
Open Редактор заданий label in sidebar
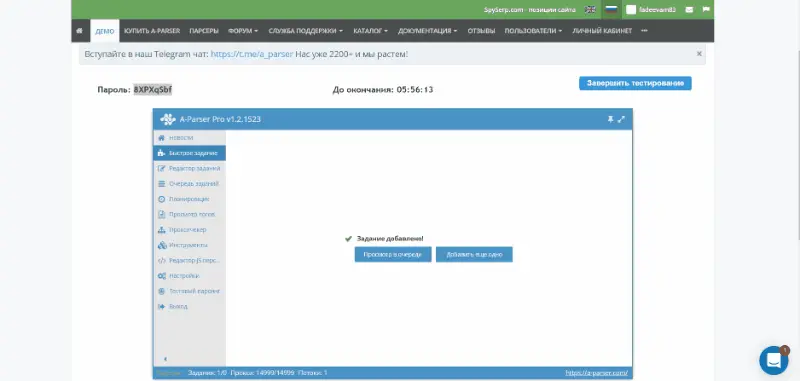[194, 168]
